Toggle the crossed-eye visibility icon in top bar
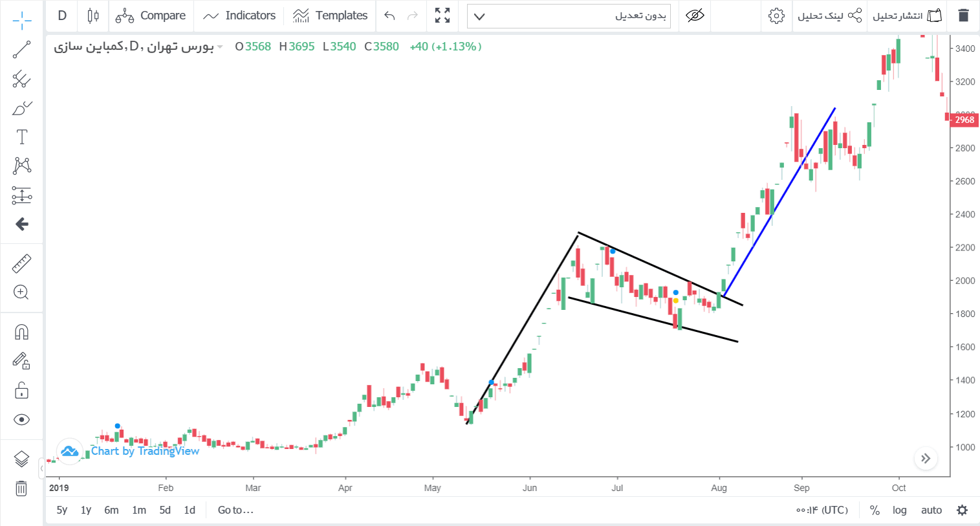Image resolution: width=980 pixels, height=526 pixels. pyautogui.click(x=695, y=16)
